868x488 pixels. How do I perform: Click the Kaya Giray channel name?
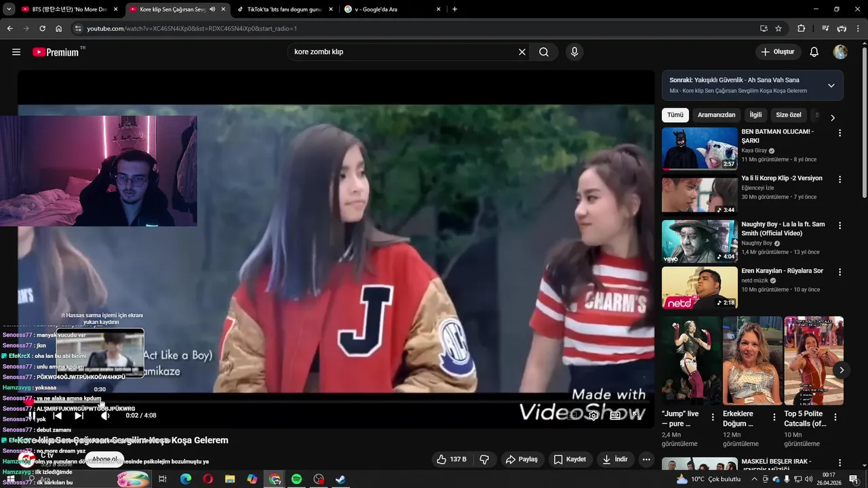(754, 150)
